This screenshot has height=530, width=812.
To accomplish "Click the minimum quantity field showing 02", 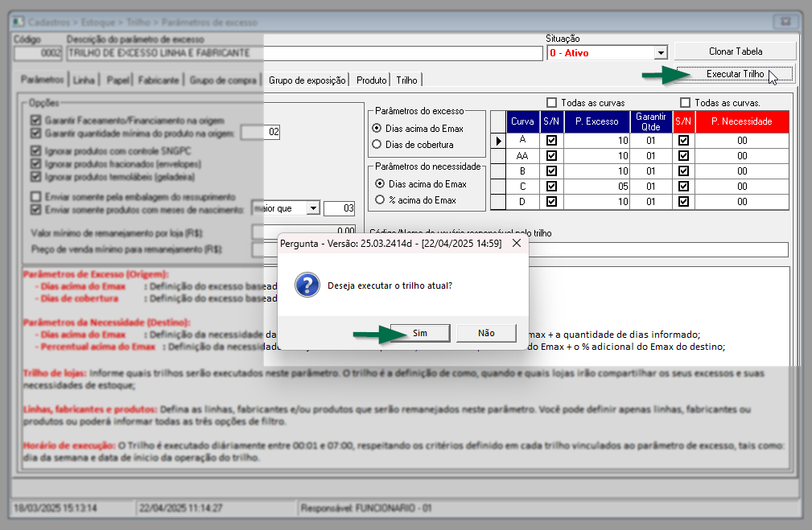I will pyautogui.click(x=261, y=132).
